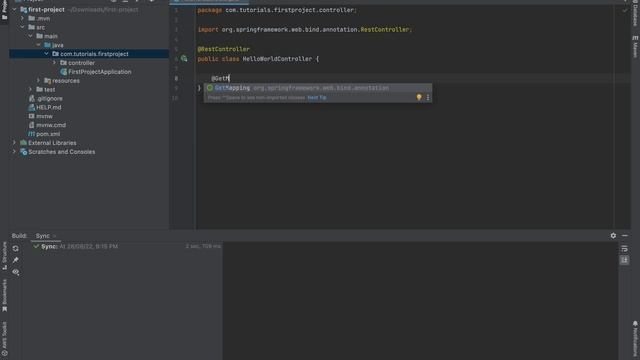Select the Sync result row with timestamp
Viewport: 640px width, 360px height.
pyautogui.click(x=127, y=247)
